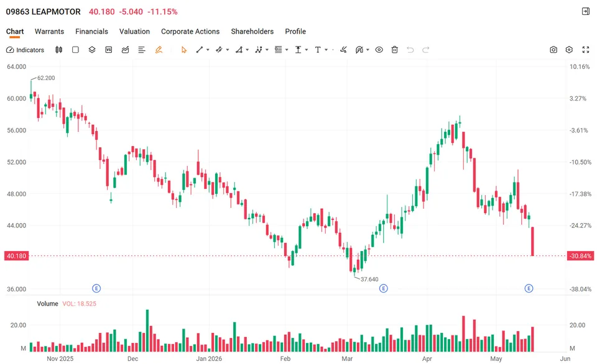Image resolution: width=597 pixels, height=364 pixels.
Task: Click the 62.200 high price annotation
Action: click(x=45, y=78)
